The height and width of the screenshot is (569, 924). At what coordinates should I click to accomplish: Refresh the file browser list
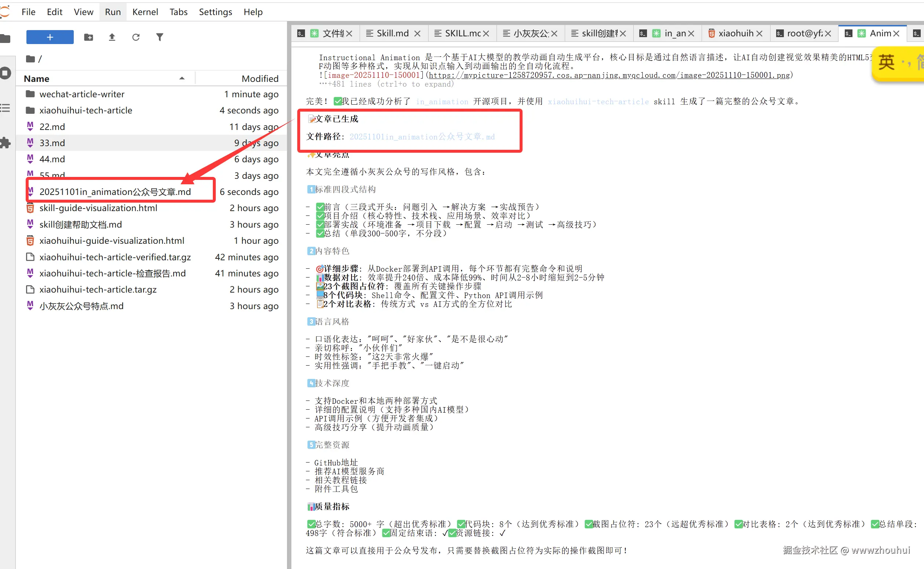136,37
